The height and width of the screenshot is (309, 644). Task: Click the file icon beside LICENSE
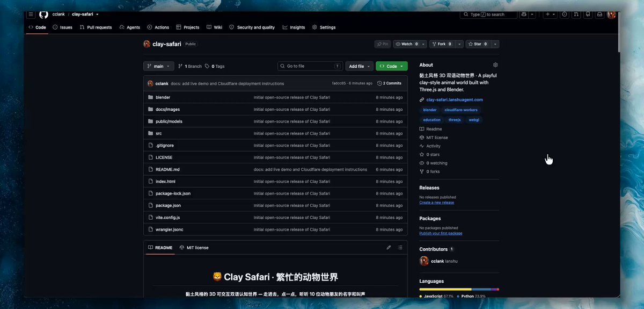point(151,157)
